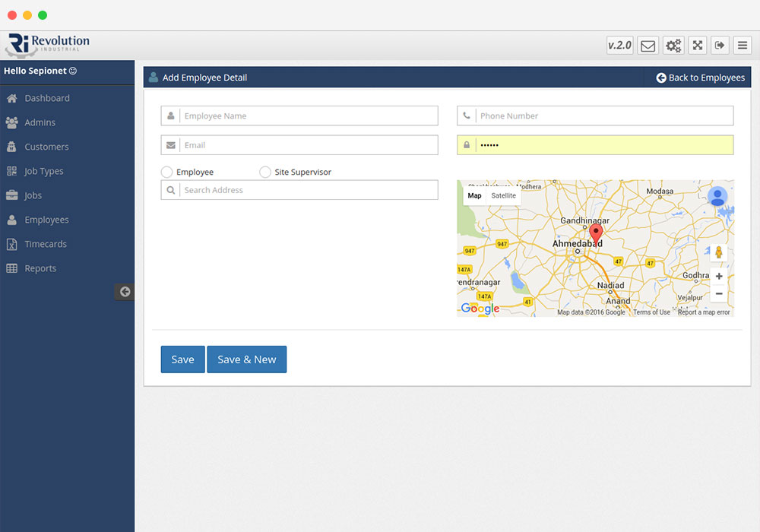Viewport: 760px width, 532px height.
Task: Enter fullscreen using the arrows icon
Action: [x=697, y=45]
